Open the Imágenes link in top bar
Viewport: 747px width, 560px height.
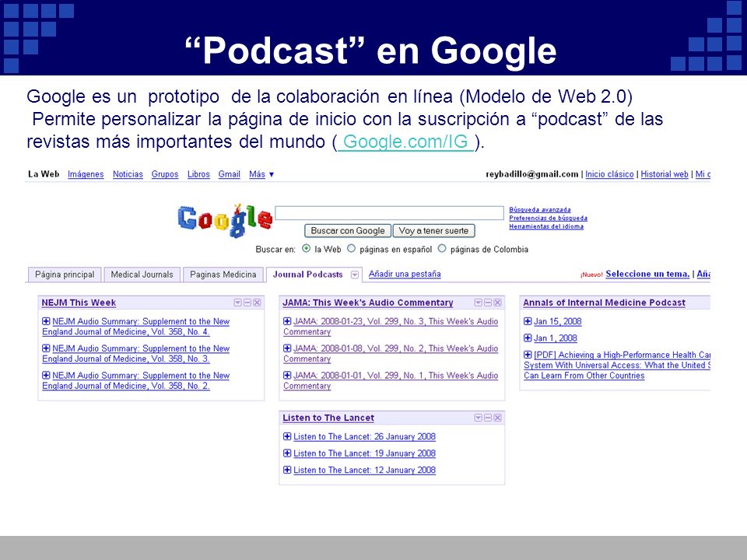pos(86,174)
